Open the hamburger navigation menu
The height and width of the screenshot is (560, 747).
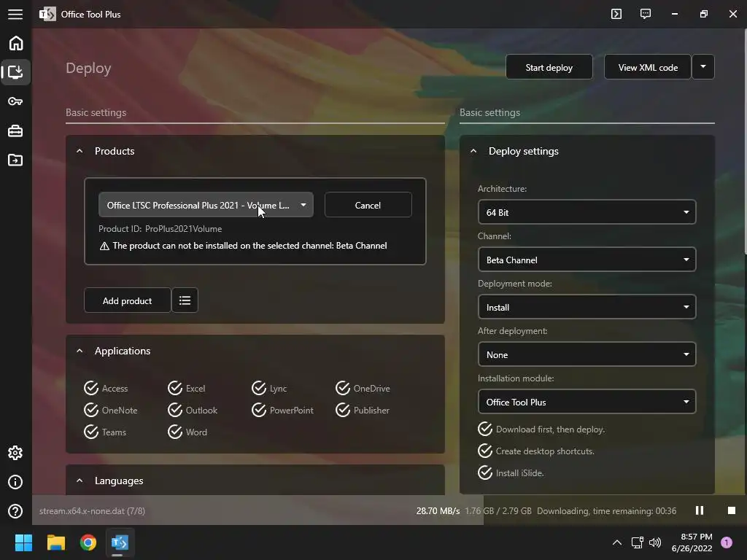point(15,15)
